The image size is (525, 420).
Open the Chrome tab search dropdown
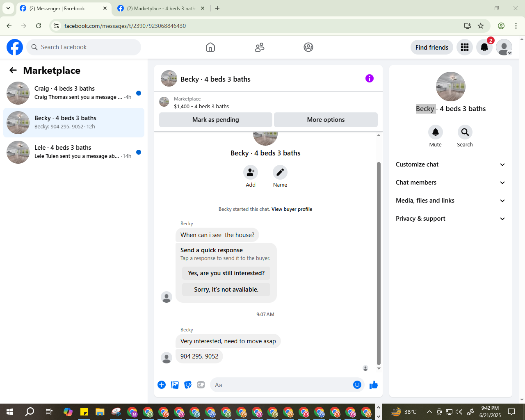point(8,8)
